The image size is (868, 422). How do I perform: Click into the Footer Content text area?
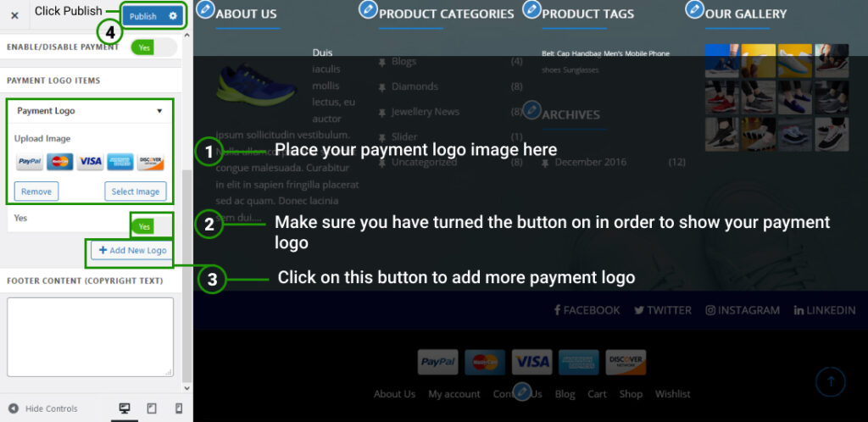(x=90, y=336)
